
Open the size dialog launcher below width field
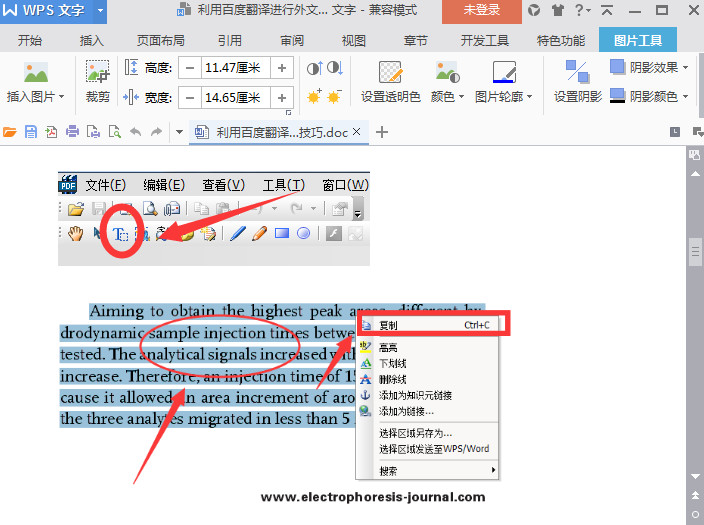[x=288, y=112]
